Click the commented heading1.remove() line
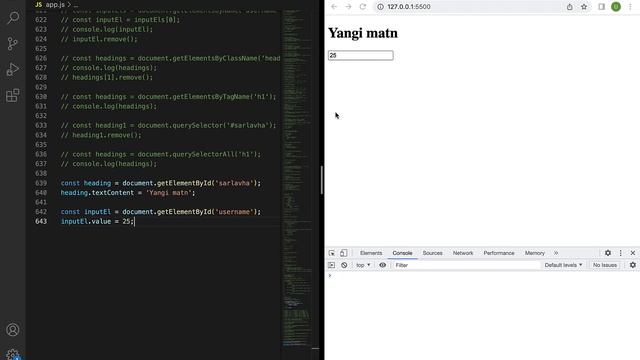640x360 pixels. point(101,135)
